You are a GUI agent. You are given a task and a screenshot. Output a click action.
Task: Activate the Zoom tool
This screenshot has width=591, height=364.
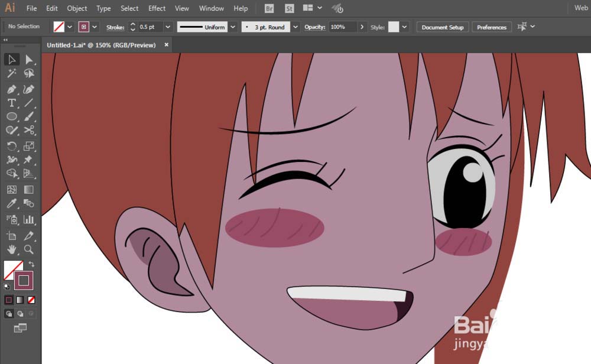tap(28, 249)
